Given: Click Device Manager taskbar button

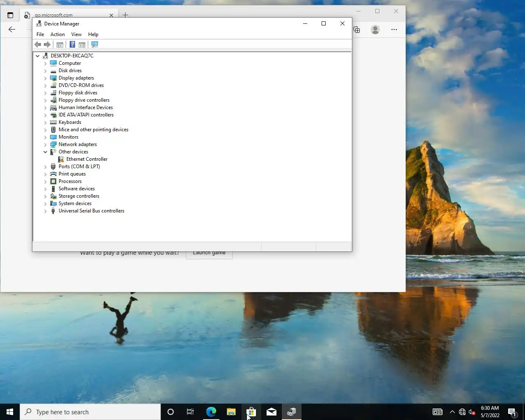Looking at the screenshot, I should coord(292,412).
